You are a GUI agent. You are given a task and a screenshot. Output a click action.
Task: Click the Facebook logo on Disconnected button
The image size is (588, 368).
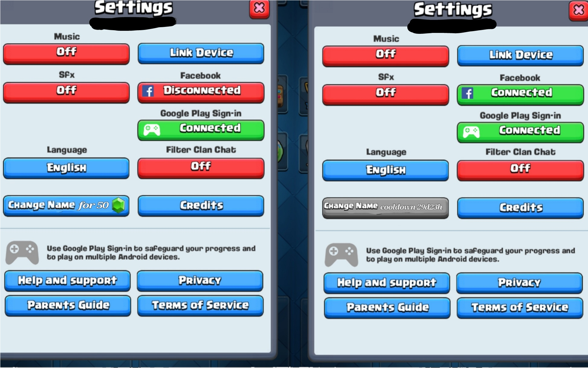[x=148, y=91]
